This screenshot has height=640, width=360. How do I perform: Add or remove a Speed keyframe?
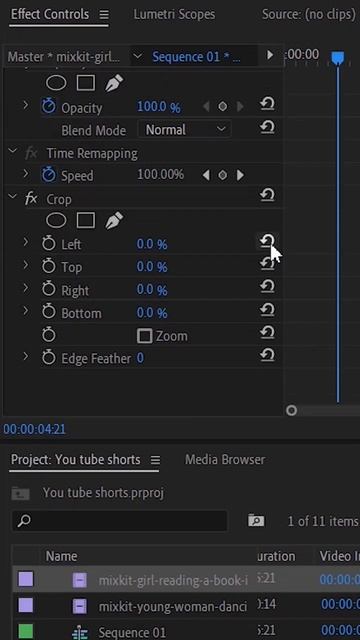coord(222,176)
